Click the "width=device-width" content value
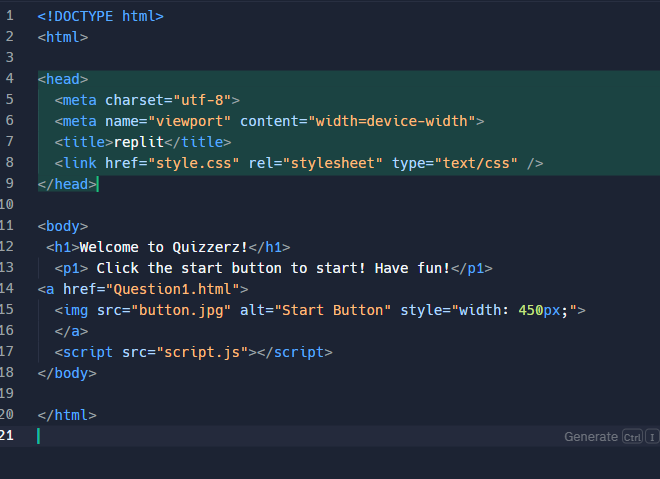 [x=392, y=121]
